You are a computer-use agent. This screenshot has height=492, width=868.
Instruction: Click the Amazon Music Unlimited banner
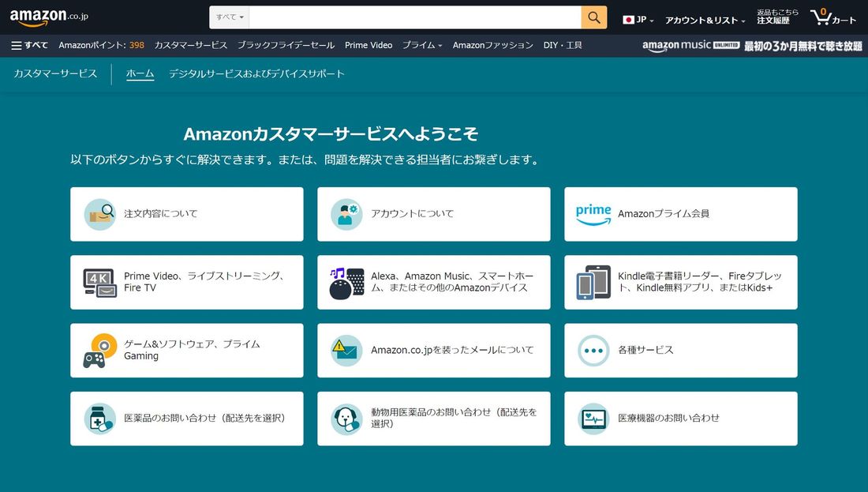(752, 46)
